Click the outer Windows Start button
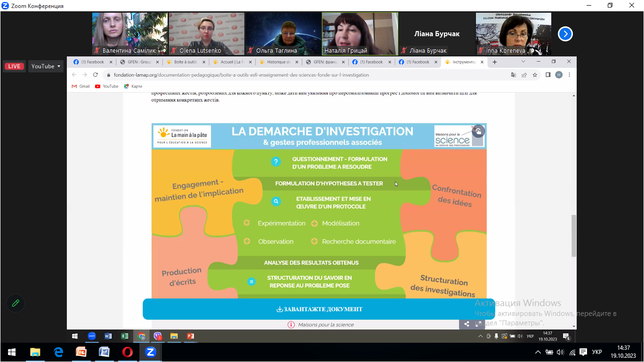Viewport: 644px width, 362px height. pos(12,352)
